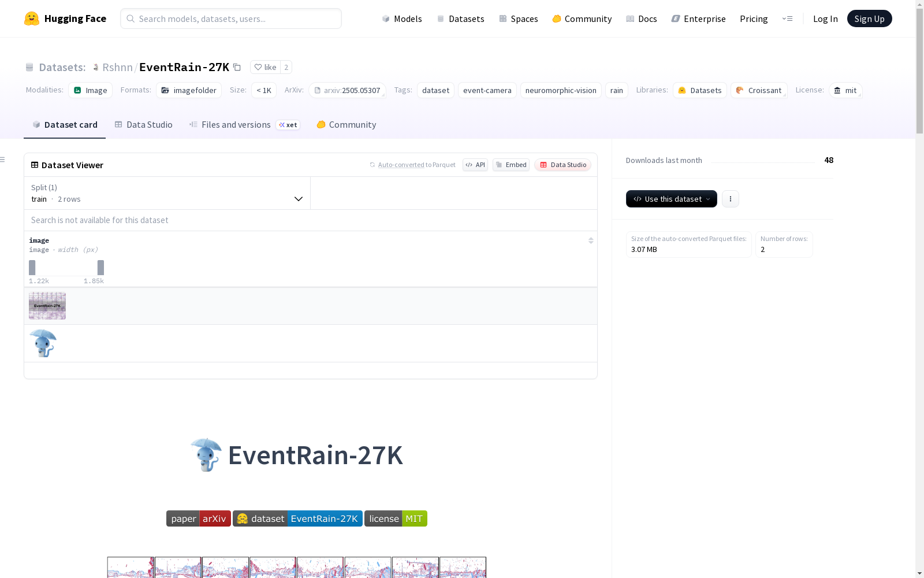Image resolution: width=924 pixels, height=578 pixels.
Task: Open the navigation overflow menu icon
Action: [x=787, y=18]
